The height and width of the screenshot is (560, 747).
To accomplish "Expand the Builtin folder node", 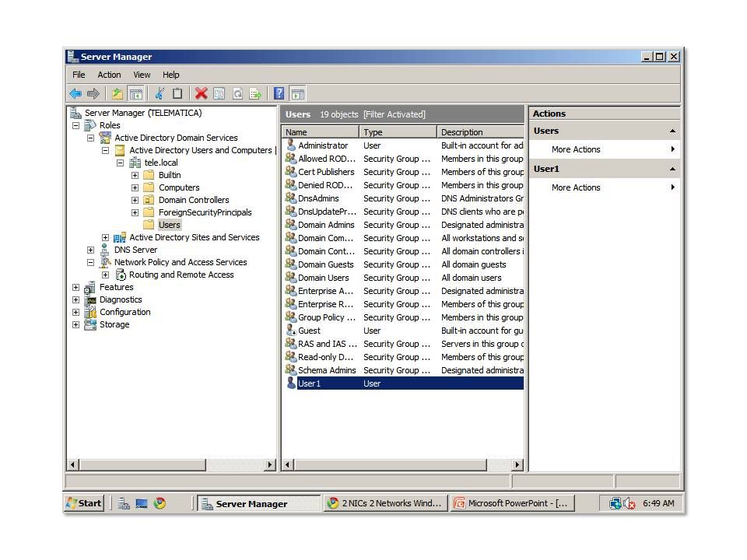I will coord(135,175).
